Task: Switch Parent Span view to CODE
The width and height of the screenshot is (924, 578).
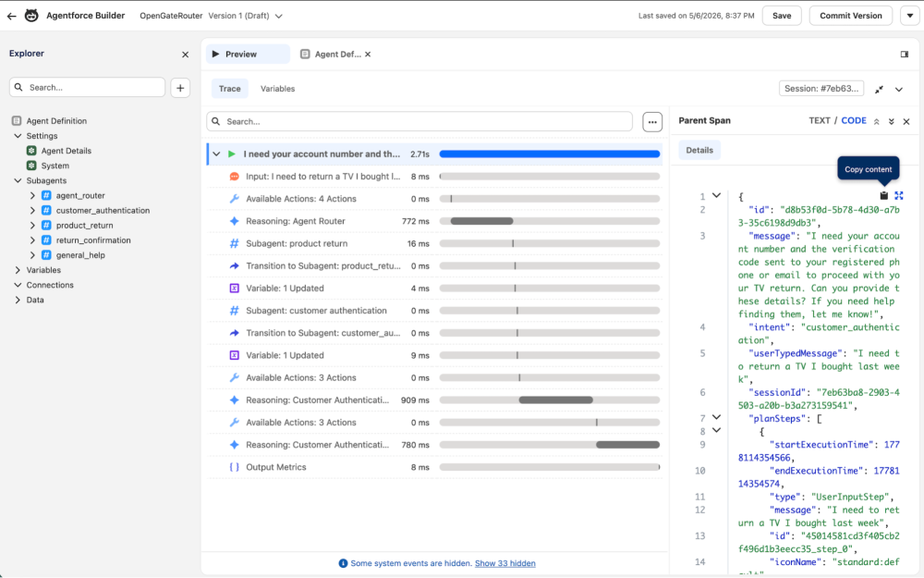Action: pos(853,120)
